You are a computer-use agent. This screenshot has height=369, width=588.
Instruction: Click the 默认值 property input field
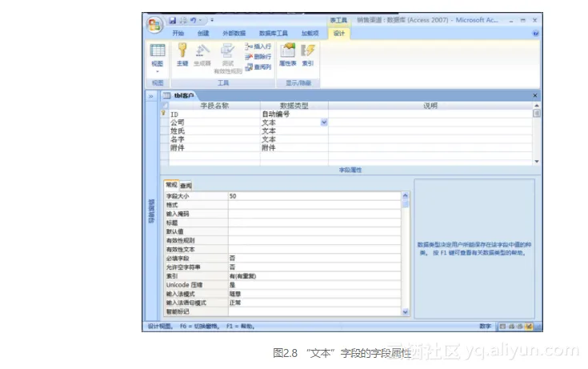(x=314, y=231)
